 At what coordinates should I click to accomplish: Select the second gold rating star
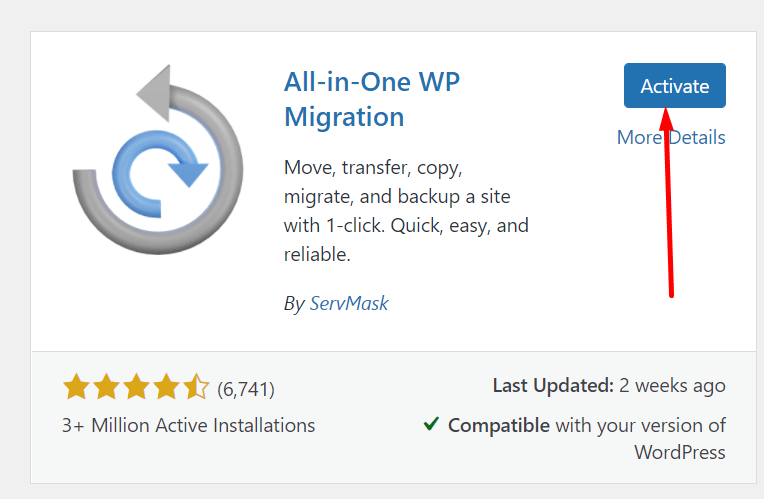107,387
